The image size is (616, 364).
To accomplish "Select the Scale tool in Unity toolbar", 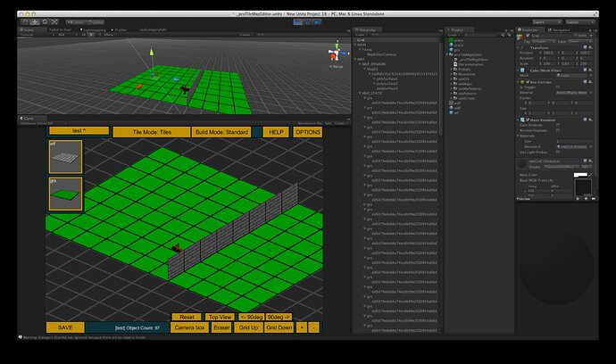I will coord(54,22).
